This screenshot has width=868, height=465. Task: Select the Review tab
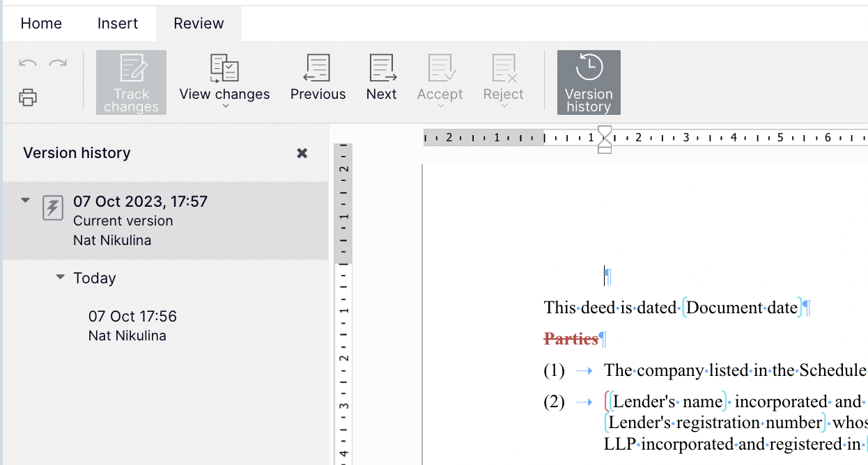click(199, 24)
